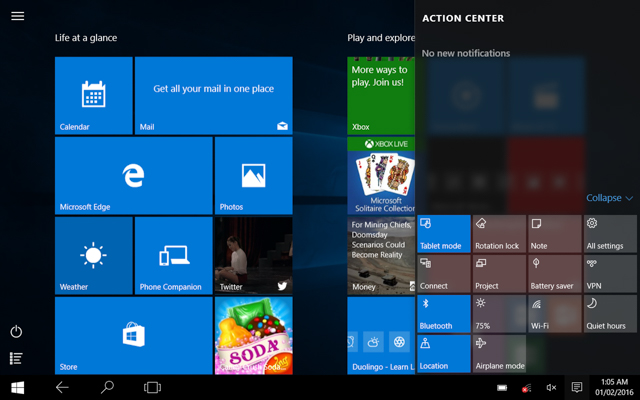Toggle Rotation lock quick action
640x400 pixels.
499,234
